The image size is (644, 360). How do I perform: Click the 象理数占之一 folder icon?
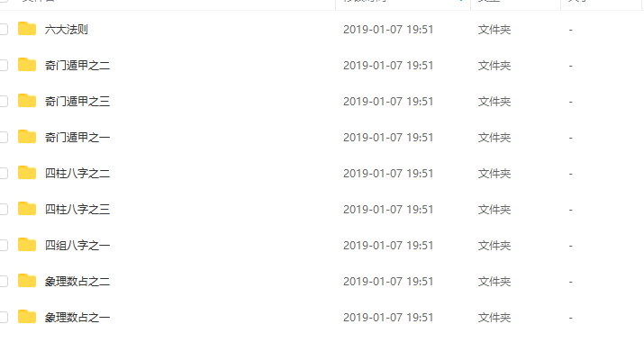27,317
